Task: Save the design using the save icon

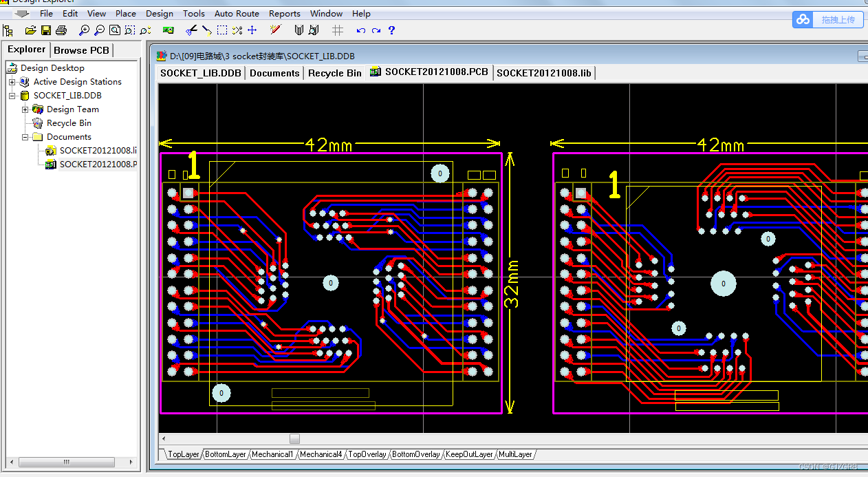Action: pyautogui.click(x=45, y=30)
